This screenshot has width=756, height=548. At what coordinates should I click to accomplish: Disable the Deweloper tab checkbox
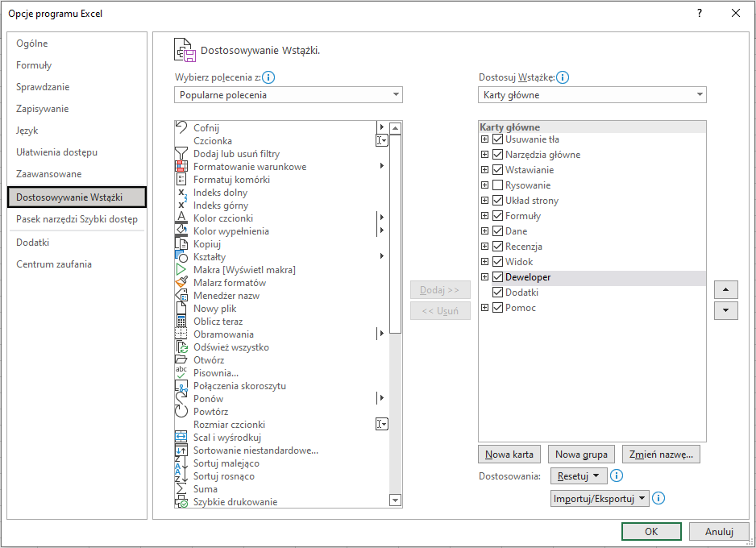pos(497,277)
